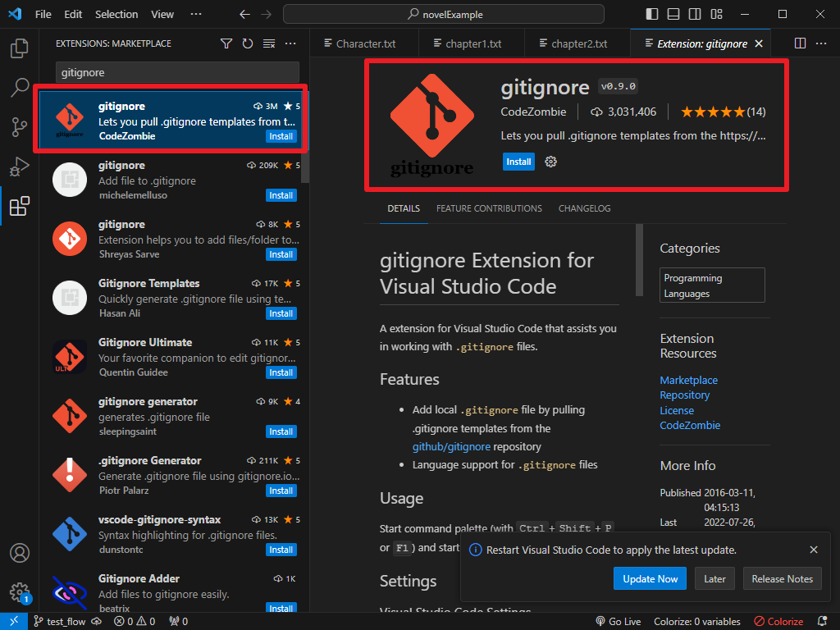Viewport: 840px width, 630px height.
Task: Install the Gitignore Ultimate extension
Action: point(281,372)
